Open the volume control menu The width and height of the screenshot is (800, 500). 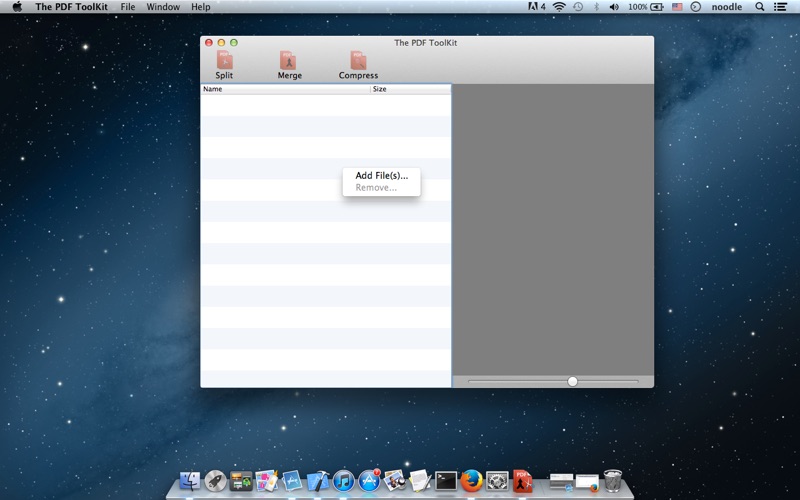(x=614, y=7)
